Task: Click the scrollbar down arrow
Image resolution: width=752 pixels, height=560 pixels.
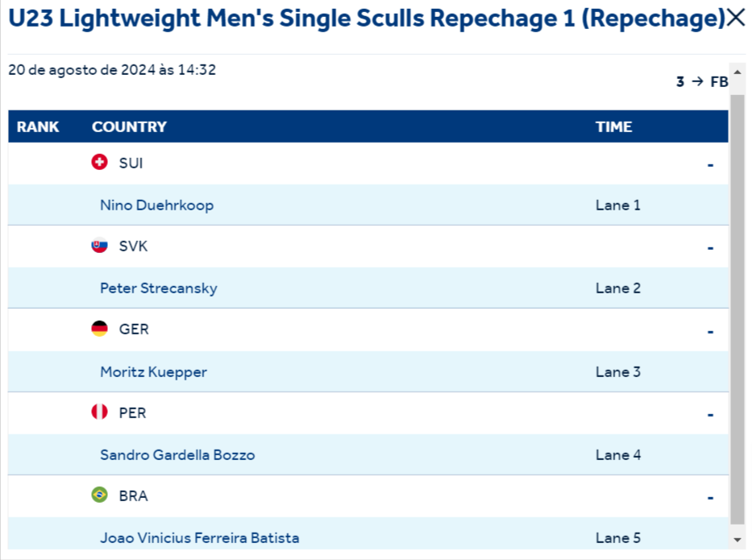Action: 737,539
